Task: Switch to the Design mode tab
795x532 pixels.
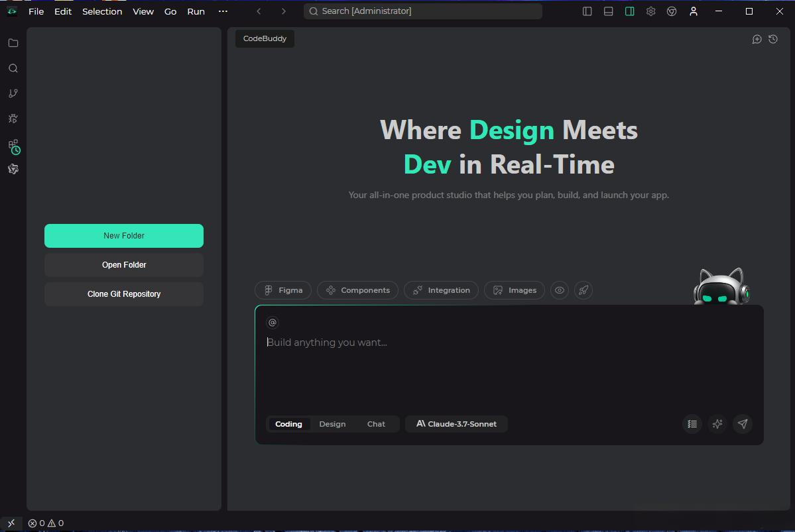Action: coord(332,424)
